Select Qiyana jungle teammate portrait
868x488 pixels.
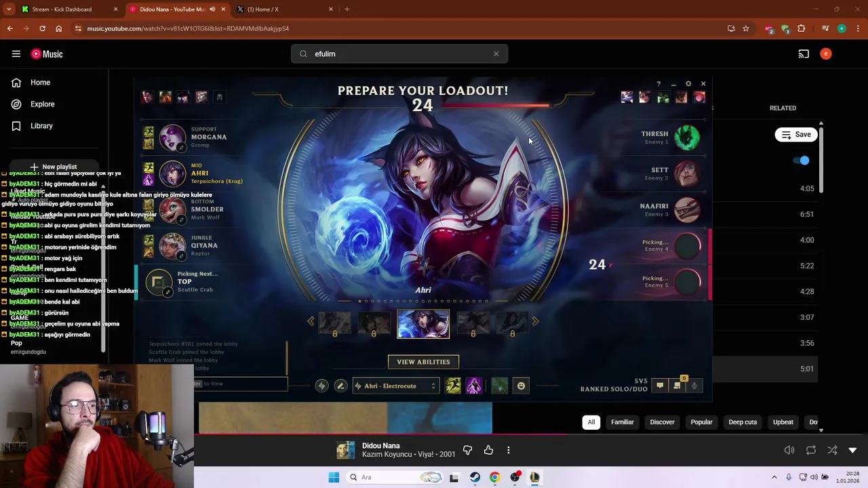pyautogui.click(x=172, y=245)
